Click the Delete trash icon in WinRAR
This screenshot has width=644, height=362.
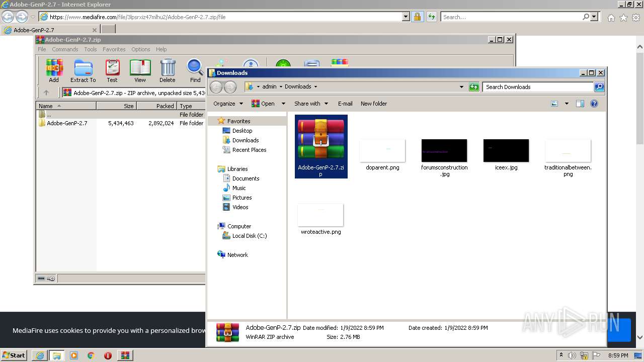tap(168, 71)
